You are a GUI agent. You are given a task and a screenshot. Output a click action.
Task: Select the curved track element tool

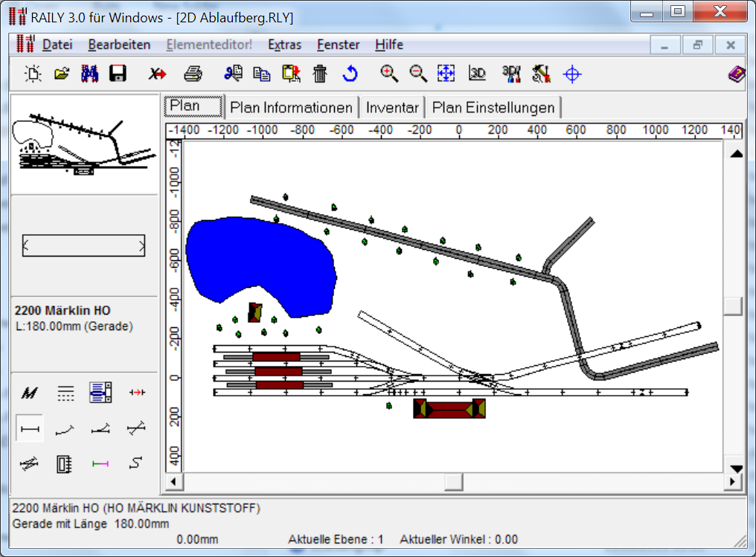tap(65, 429)
